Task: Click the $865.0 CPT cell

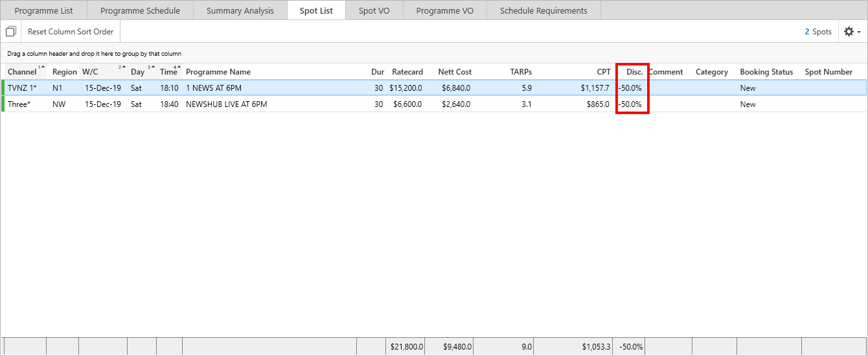Action: pos(597,104)
